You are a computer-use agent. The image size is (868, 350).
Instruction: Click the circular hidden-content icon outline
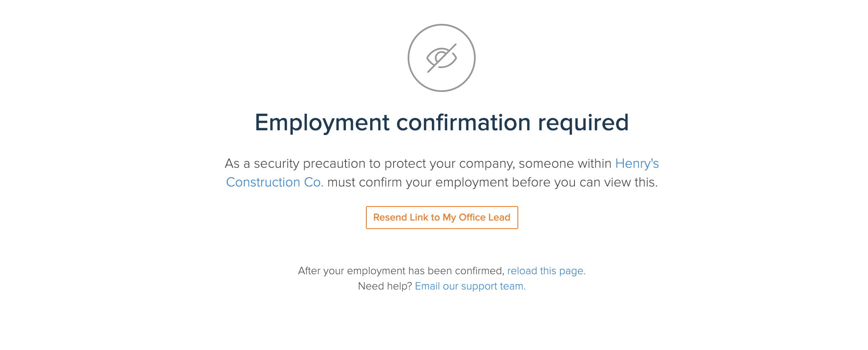click(442, 58)
